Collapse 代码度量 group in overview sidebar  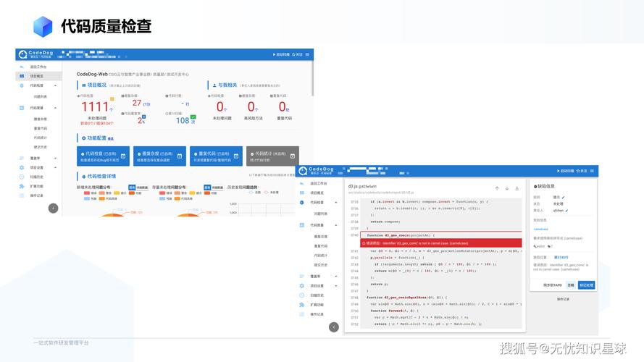(56, 108)
